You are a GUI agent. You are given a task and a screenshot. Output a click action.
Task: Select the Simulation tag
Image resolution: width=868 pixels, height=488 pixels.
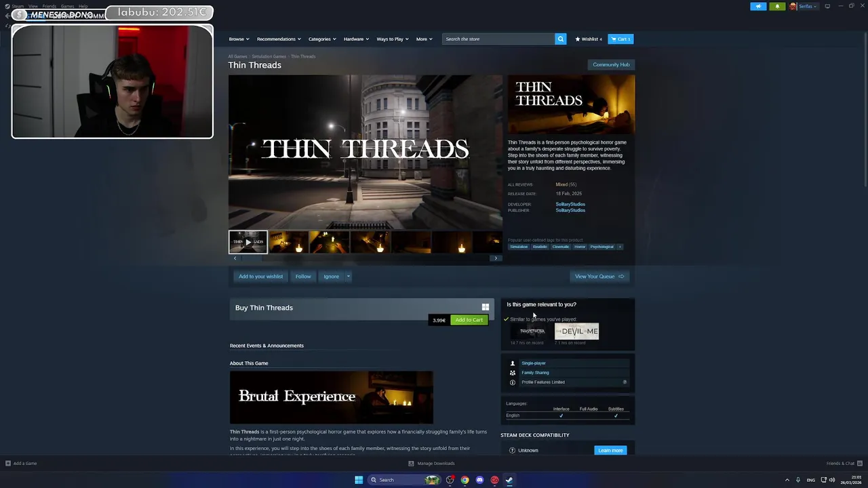[519, 247]
